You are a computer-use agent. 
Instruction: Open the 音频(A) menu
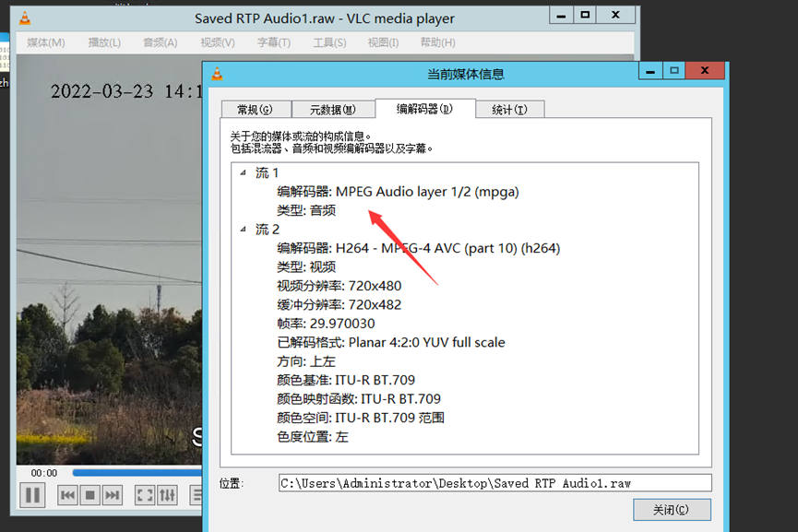point(161,42)
